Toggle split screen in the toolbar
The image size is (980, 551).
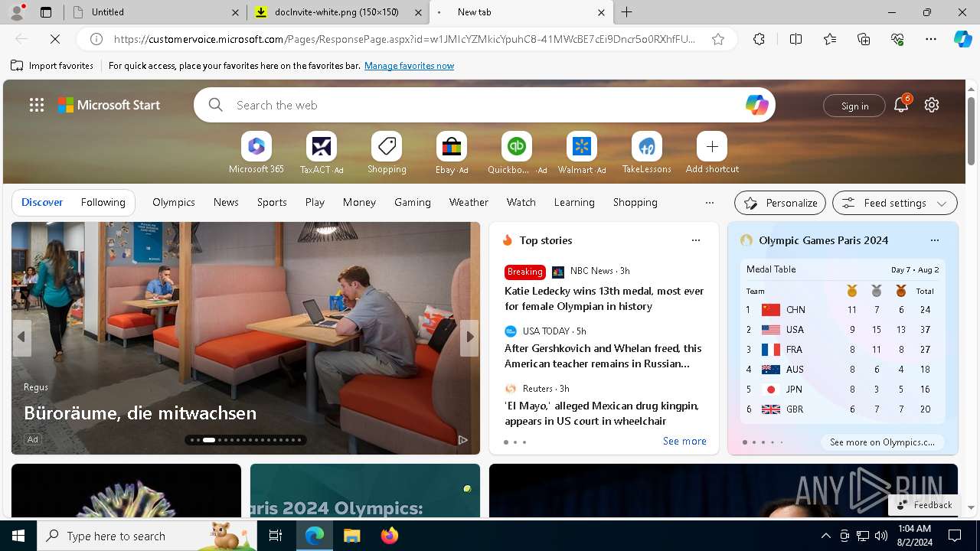pyautogui.click(x=795, y=39)
